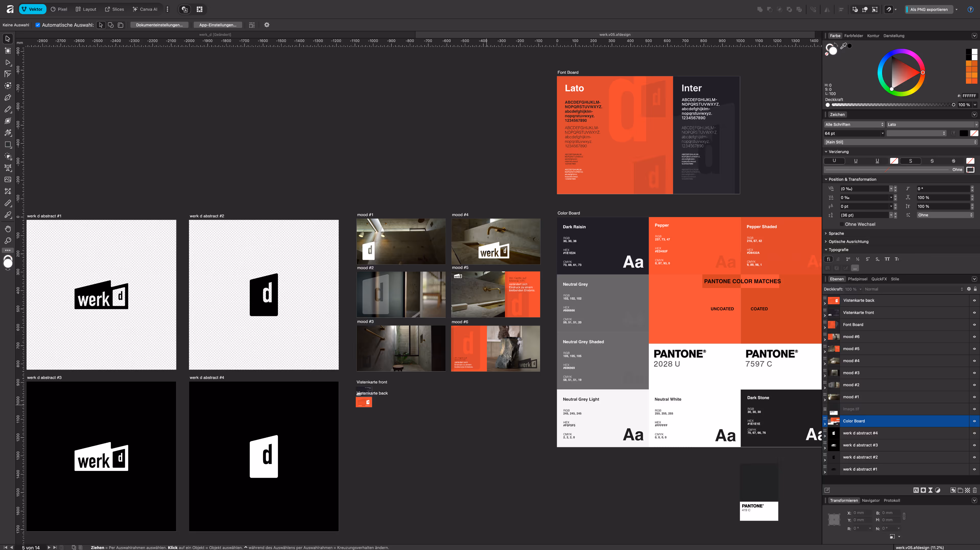Screen dimensions: 980x550
Task: Expand the Optische Ausrichtung section
Action: [x=826, y=242]
